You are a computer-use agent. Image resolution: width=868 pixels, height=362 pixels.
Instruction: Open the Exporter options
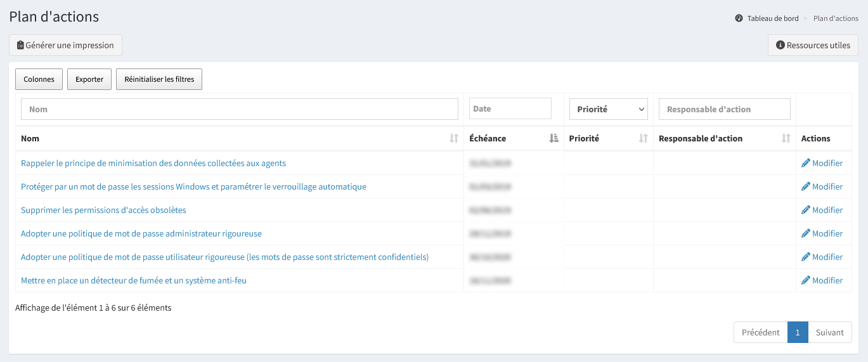89,79
